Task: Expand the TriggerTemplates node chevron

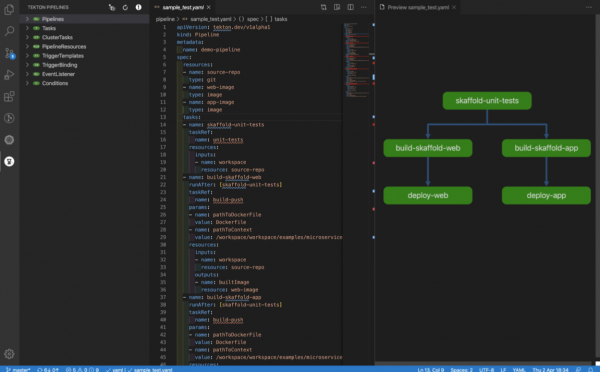Action: (27, 55)
